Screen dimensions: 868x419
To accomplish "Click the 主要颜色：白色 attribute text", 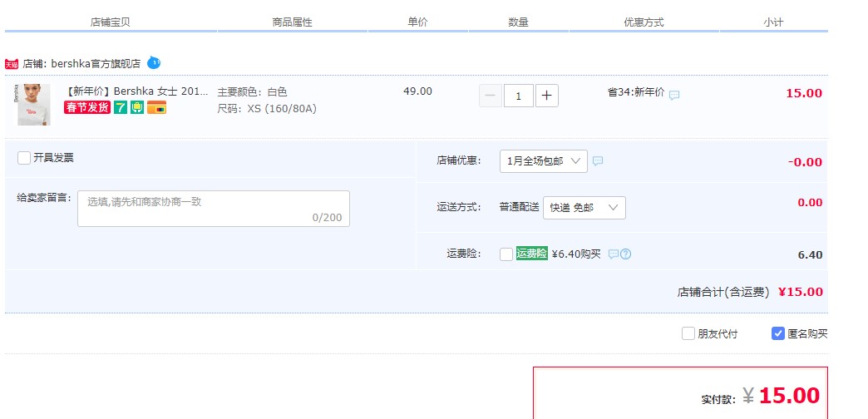I will point(252,92).
